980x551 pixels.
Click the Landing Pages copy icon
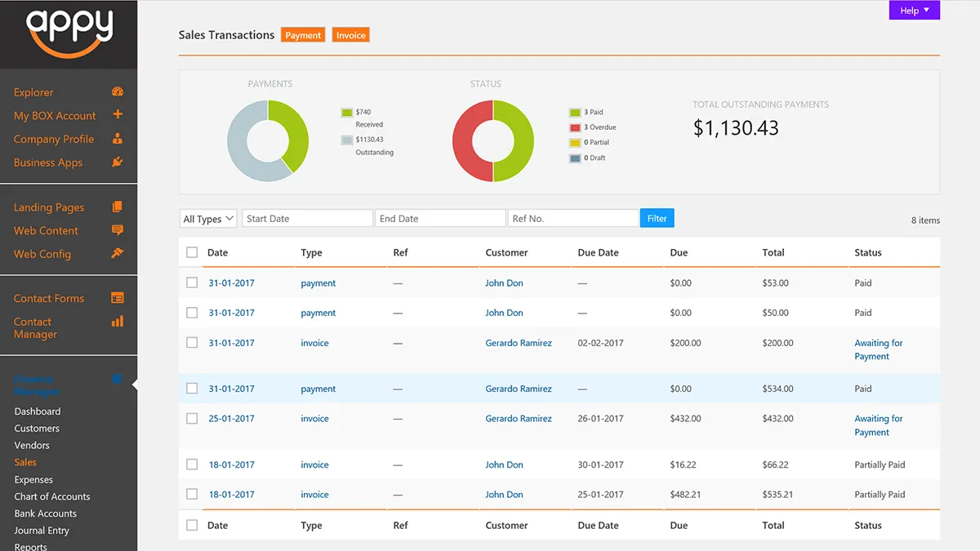118,207
